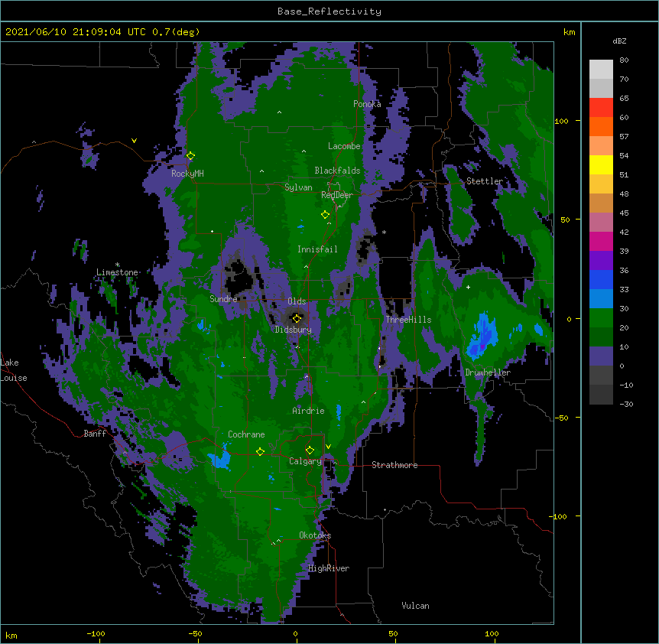The width and height of the screenshot is (659, 644).
Task: Click the ThreeHills label
Action: click(408, 320)
